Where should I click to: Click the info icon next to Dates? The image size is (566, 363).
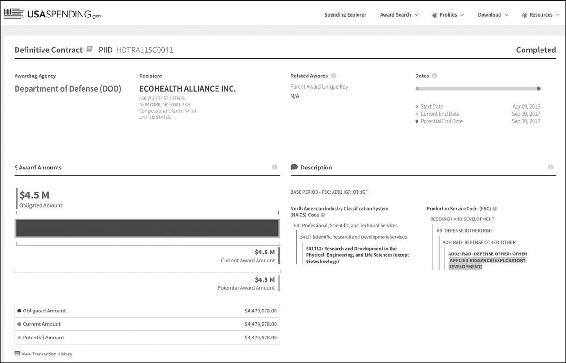[434, 76]
